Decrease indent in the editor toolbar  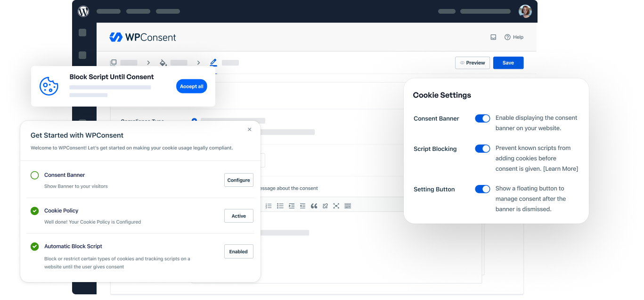302,206
